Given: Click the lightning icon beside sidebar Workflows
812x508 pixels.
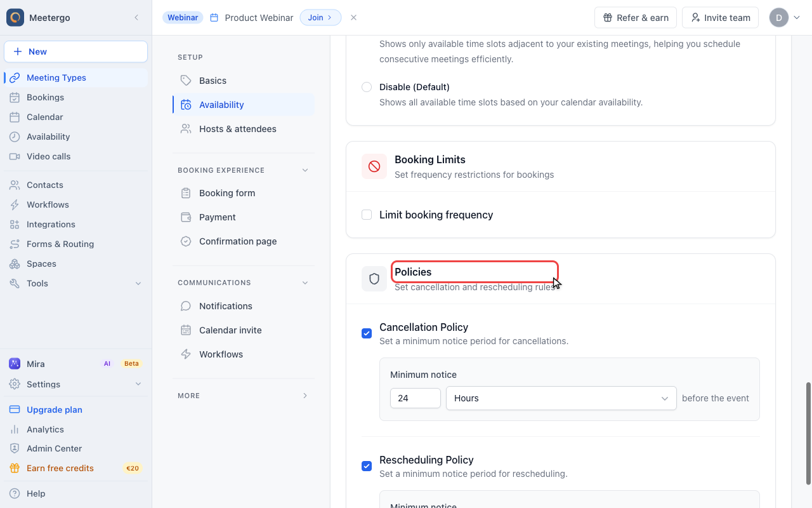Looking at the screenshot, I should tap(15, 204).
